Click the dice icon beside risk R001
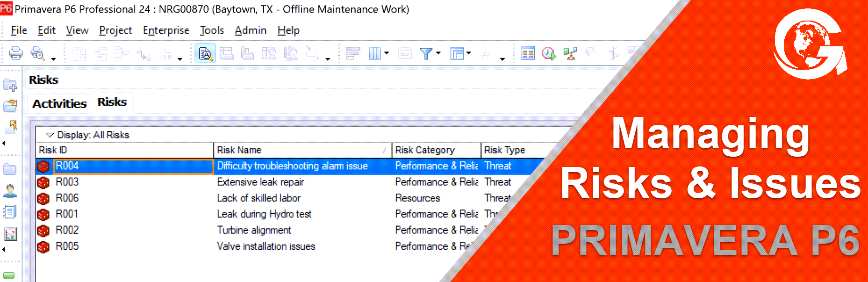The height and width of the screenshot is (282, 868). pos(43,215)
